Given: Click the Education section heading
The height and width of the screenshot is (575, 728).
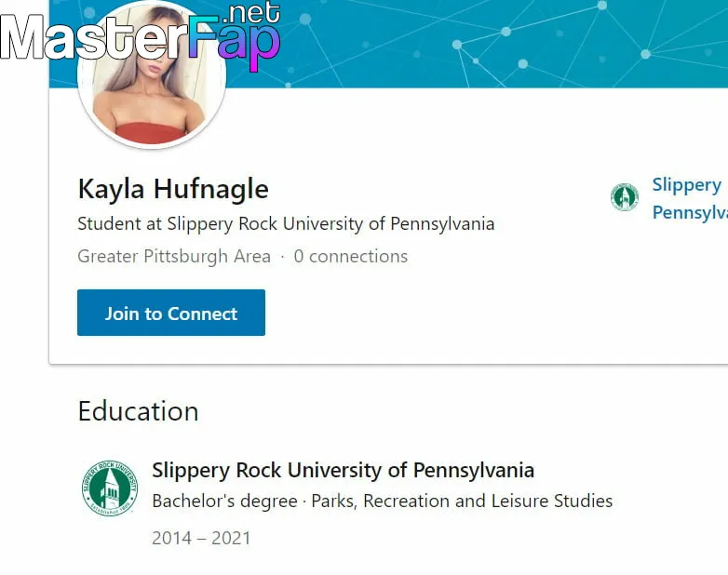Looking at the screenshot, I should [139, 411].
